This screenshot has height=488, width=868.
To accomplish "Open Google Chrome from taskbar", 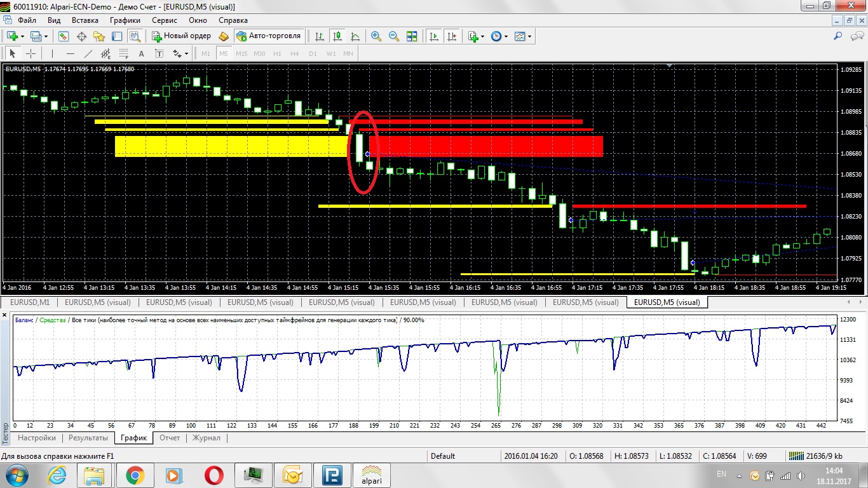I will (x=135, y=475).
